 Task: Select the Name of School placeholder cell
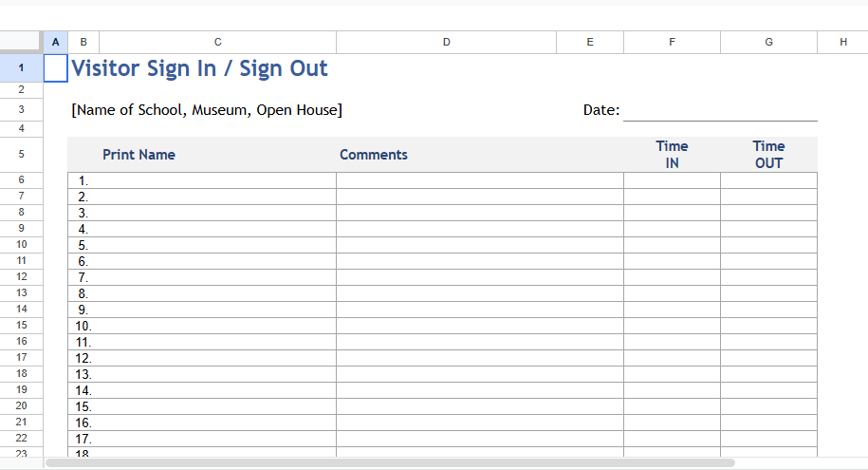(207, 110)
